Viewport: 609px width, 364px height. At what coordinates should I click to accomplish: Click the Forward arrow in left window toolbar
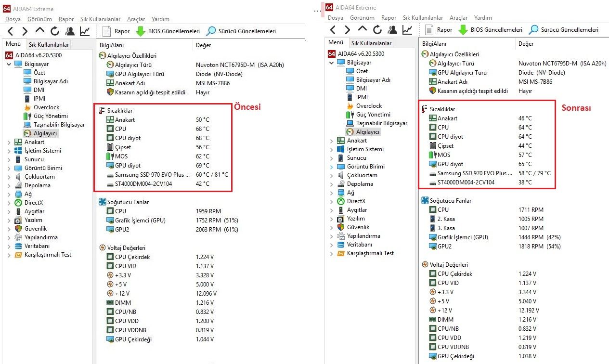point(25,31)
